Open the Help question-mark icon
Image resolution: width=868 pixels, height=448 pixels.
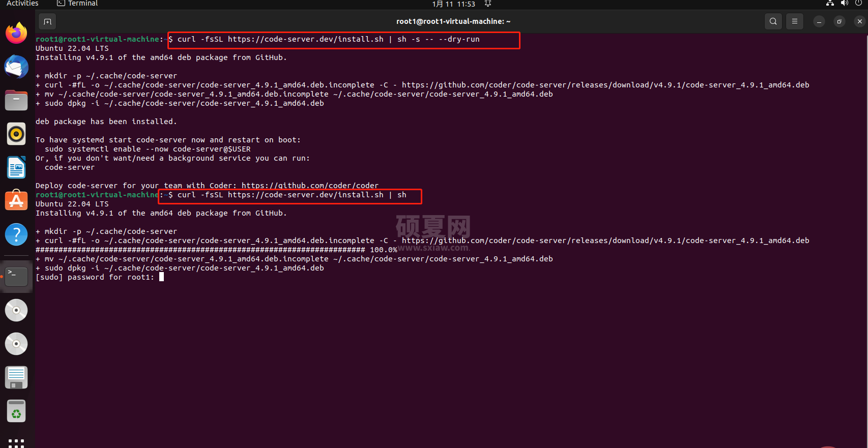click(x=16, y=235)
